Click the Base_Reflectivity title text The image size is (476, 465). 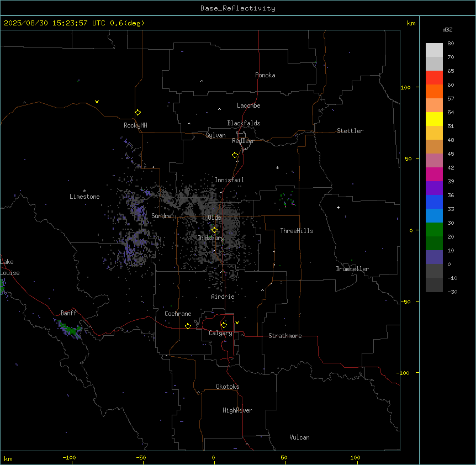point(238,8)
